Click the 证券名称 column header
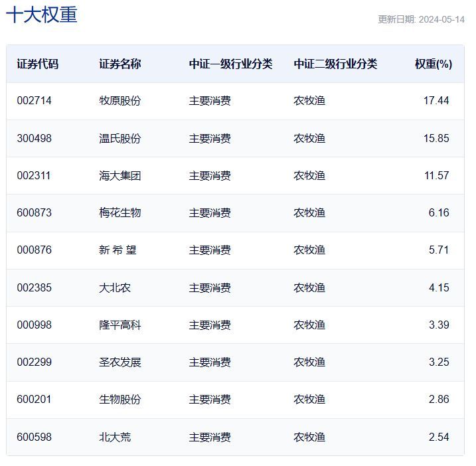This screenshot has height=466, width=476. (120, 64)
